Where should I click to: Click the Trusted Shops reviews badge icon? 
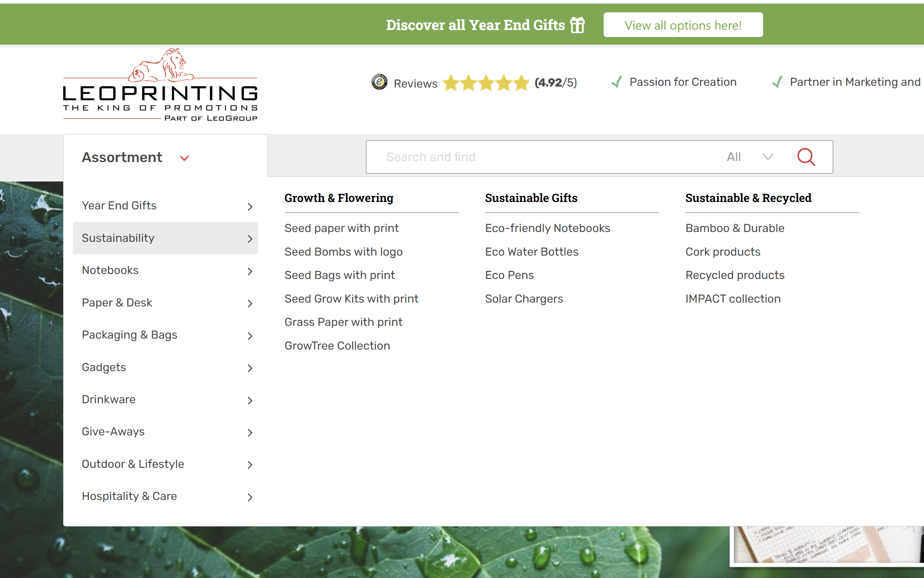379,82
